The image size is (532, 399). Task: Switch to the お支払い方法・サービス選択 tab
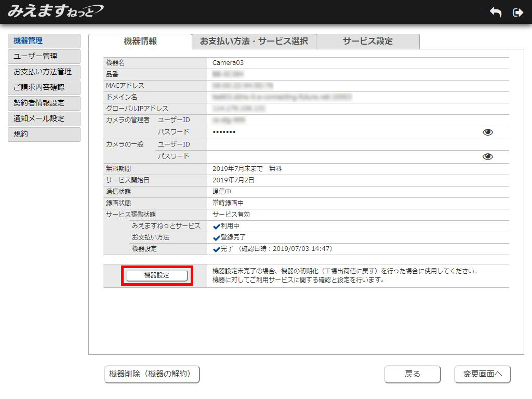tap(254, 42)
